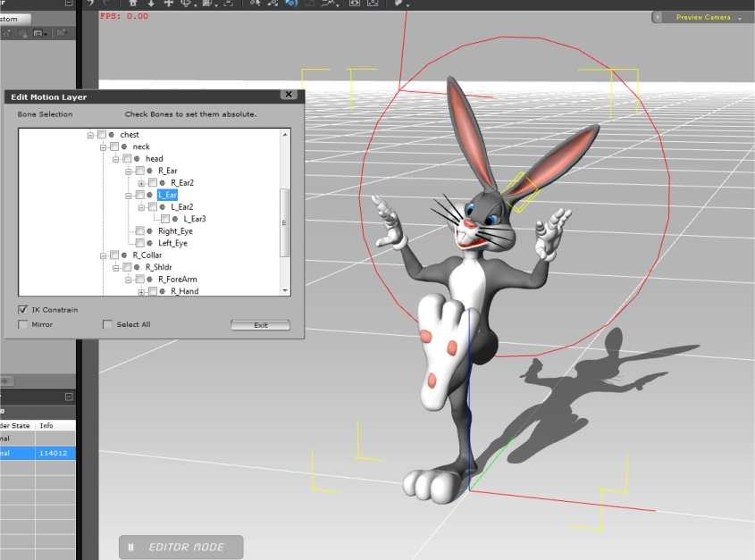Select the R_ForeArm bone label

(x=178, y=279)
